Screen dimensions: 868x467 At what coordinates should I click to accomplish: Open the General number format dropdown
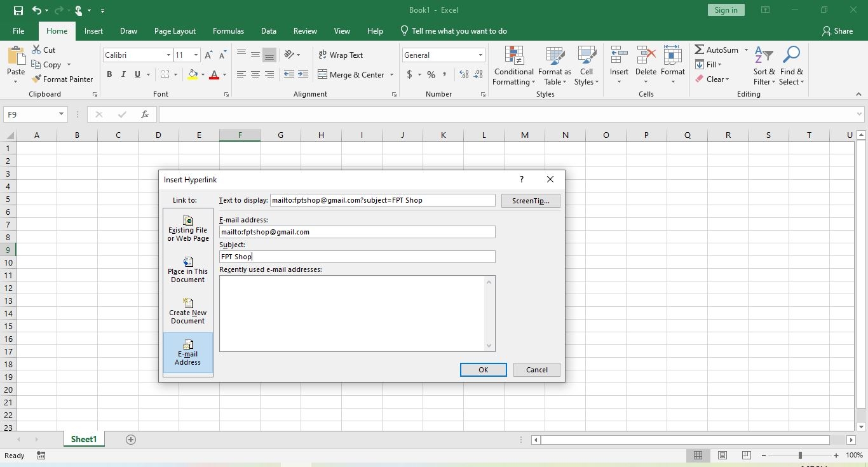(480, 55)
